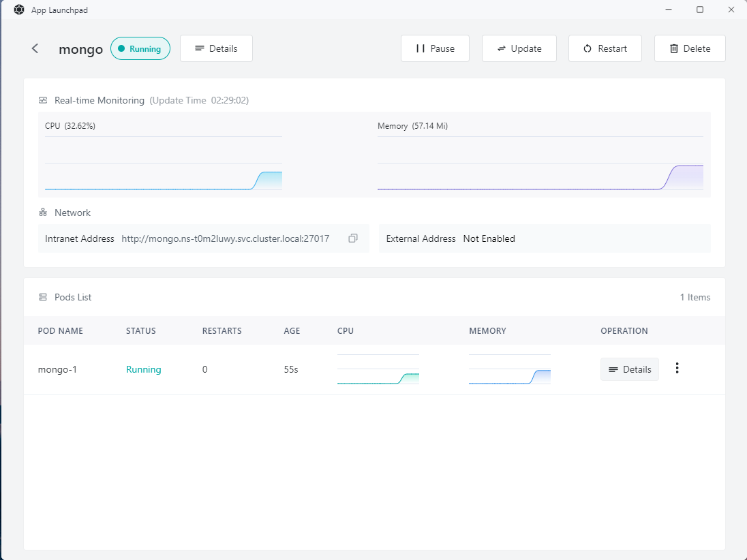Click the Running status badge
747x560 pixels.
[x=140, y=48]
